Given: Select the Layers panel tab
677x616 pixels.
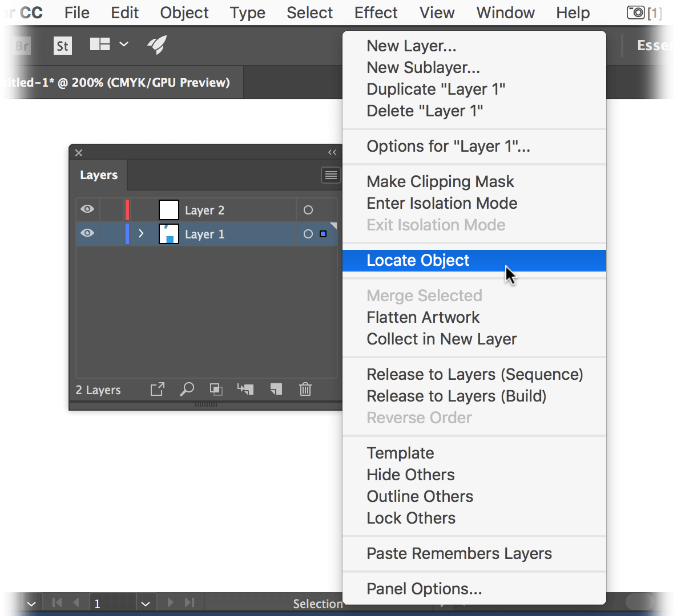Looking at the screenshot, I should [99, 175].
